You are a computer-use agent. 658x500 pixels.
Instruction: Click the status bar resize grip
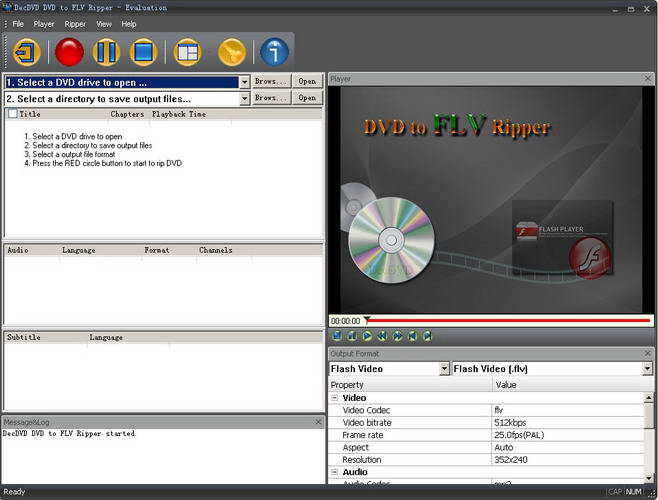(652, 494)
